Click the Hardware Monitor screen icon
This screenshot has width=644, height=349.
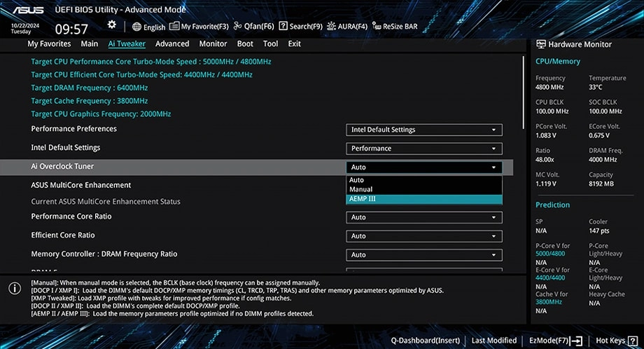coord(541,44)
